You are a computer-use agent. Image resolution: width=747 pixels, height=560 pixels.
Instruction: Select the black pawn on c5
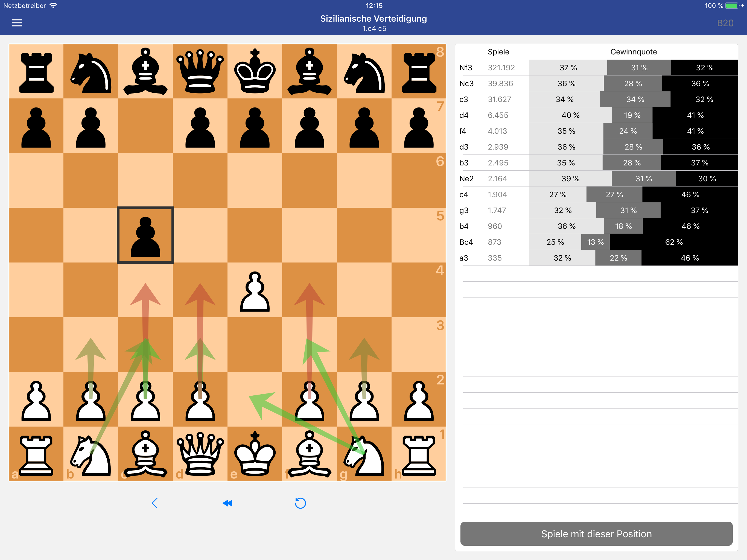coord(145,235)
